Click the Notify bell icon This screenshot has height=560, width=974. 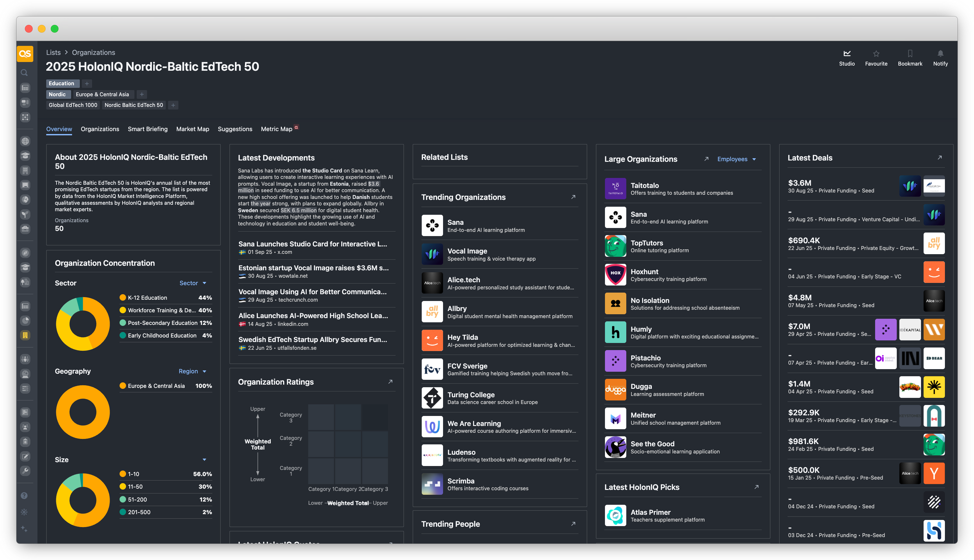pos(940,54)
